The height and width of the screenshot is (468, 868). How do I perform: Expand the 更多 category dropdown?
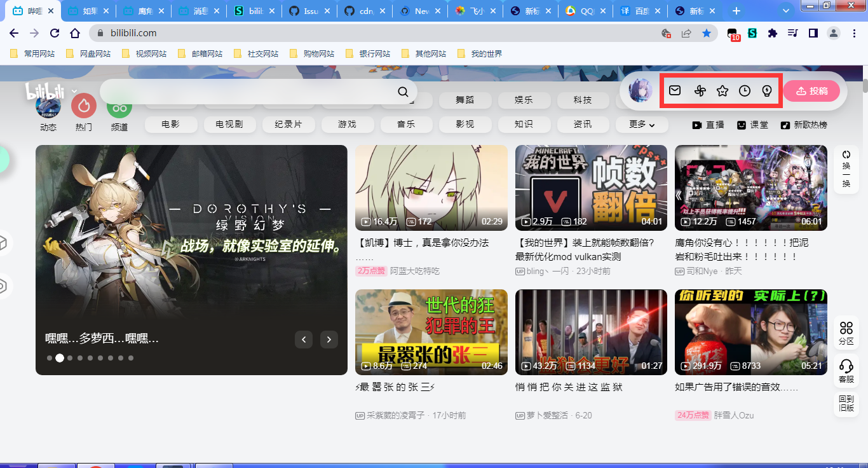click(641, 125)
